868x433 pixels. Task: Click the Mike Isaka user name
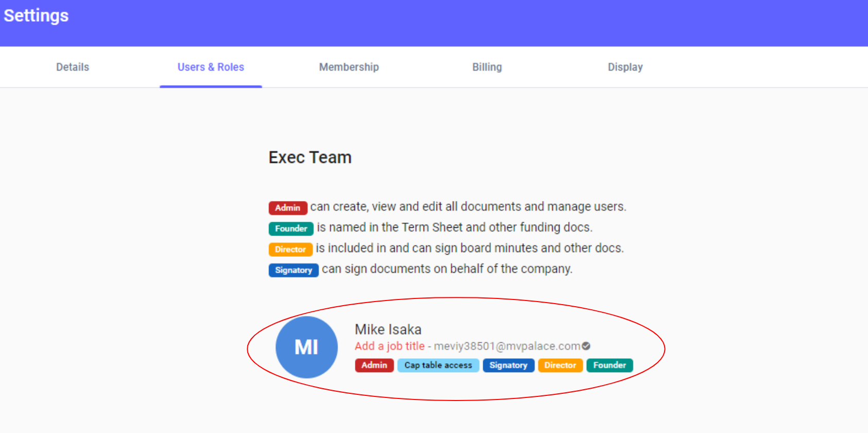pyautogui.click(x=388, y=329)
